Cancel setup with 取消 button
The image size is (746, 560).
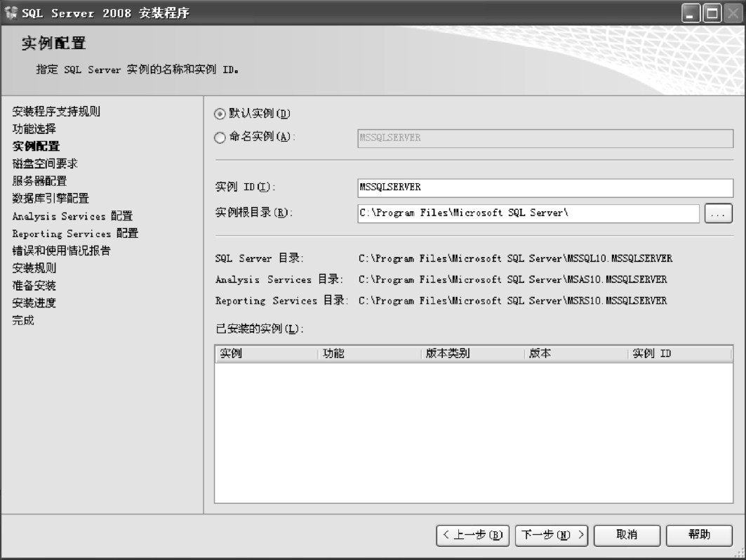tap(627, 535)
